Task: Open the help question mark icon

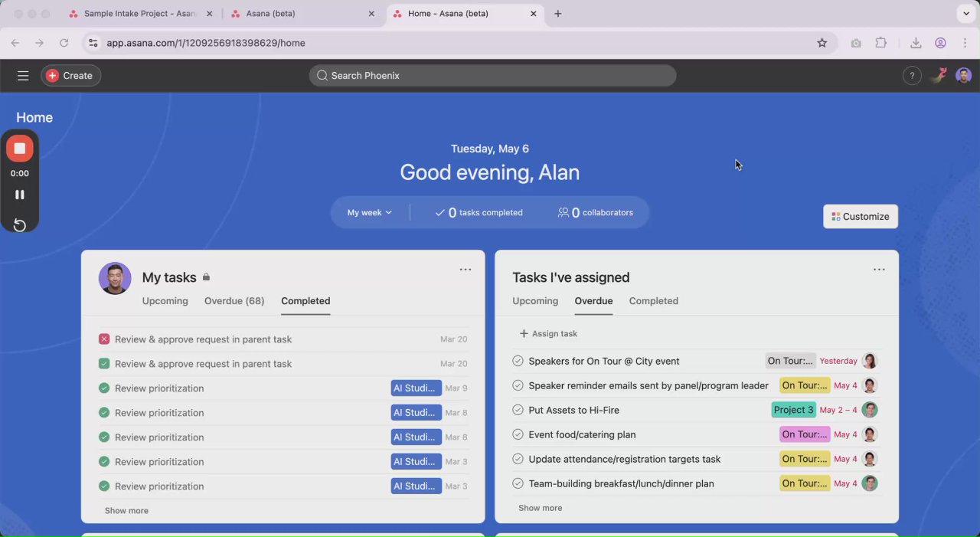Action: (x=911, y=76)
